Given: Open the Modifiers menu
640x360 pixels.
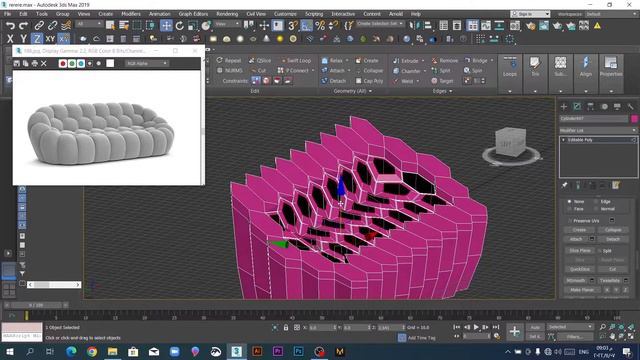Looking at the screenshot, I should (131, 14).
